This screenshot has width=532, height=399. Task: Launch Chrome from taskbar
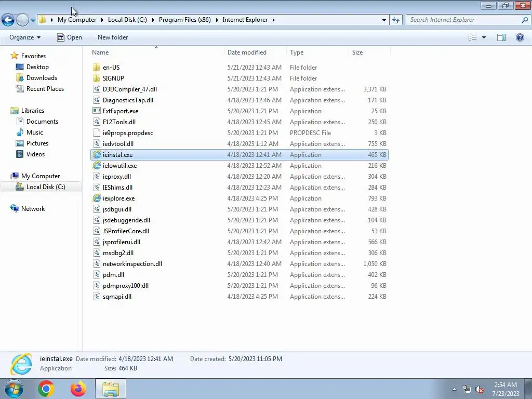[46, 389]
